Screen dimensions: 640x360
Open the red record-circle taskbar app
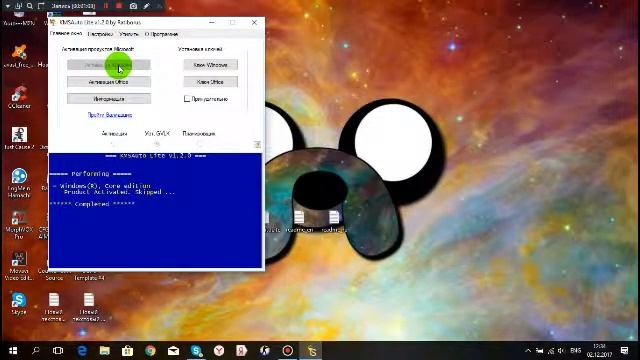pos(288,351)
